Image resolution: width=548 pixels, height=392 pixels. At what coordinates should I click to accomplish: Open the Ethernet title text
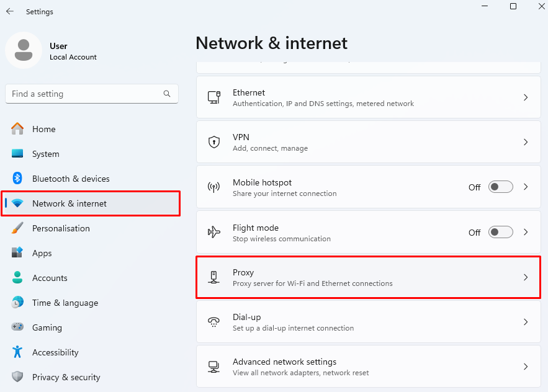click(x=249, y=92)
